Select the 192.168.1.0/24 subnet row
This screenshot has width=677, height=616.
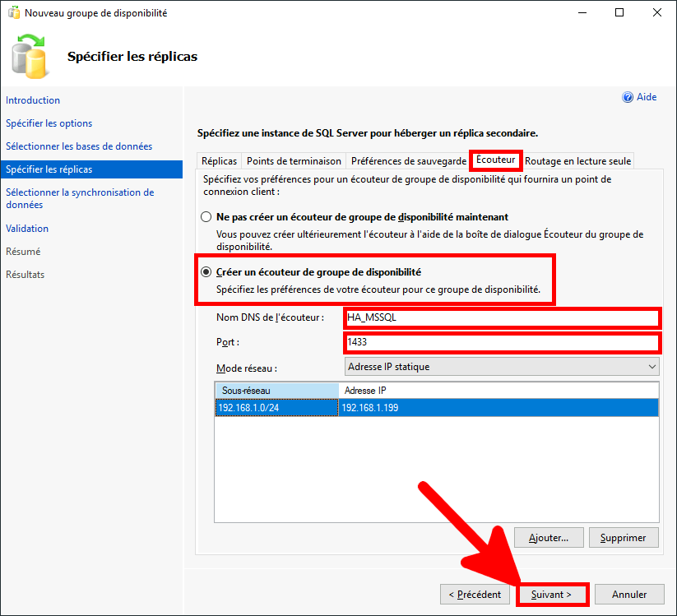click(276, 407)
